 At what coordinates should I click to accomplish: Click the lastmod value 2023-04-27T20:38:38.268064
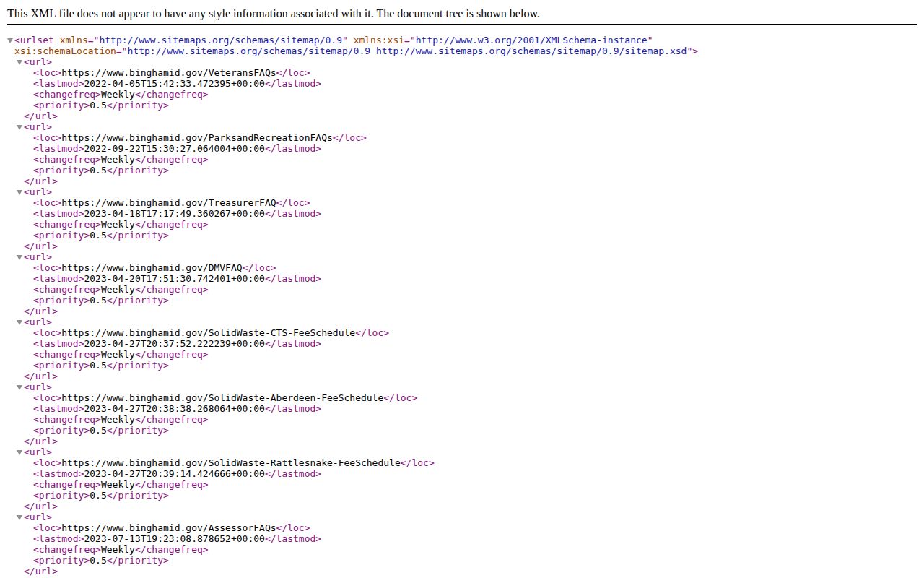(x=175, y=409)
